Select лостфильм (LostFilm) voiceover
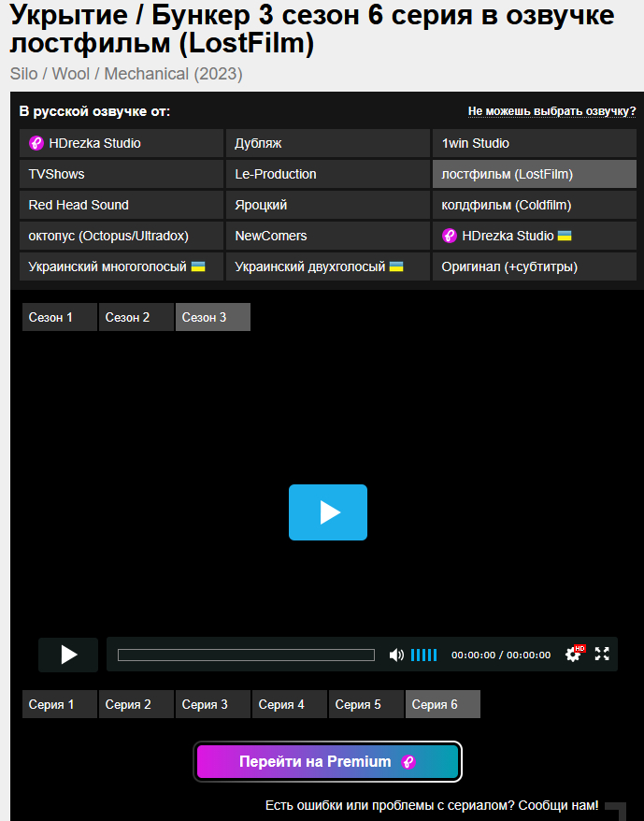The width and height of the screenshot is (644, 821). [535, 174]
